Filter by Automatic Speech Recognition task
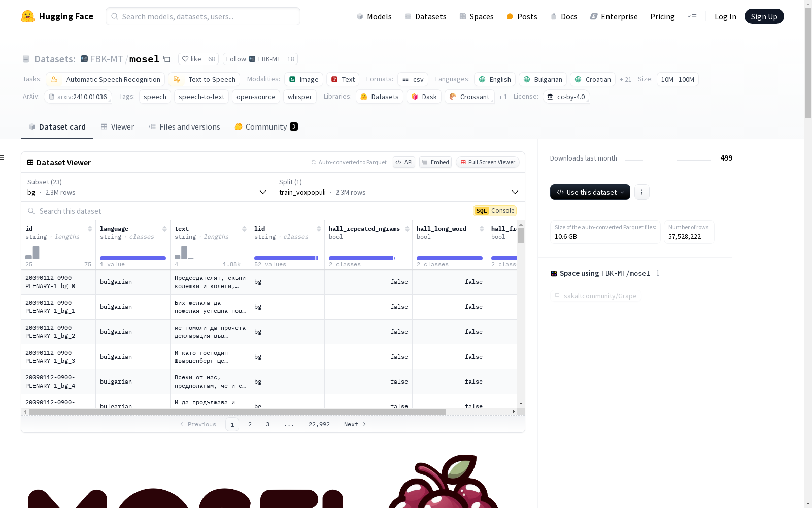This screenshot has height=508, width=812. point(106,79)
